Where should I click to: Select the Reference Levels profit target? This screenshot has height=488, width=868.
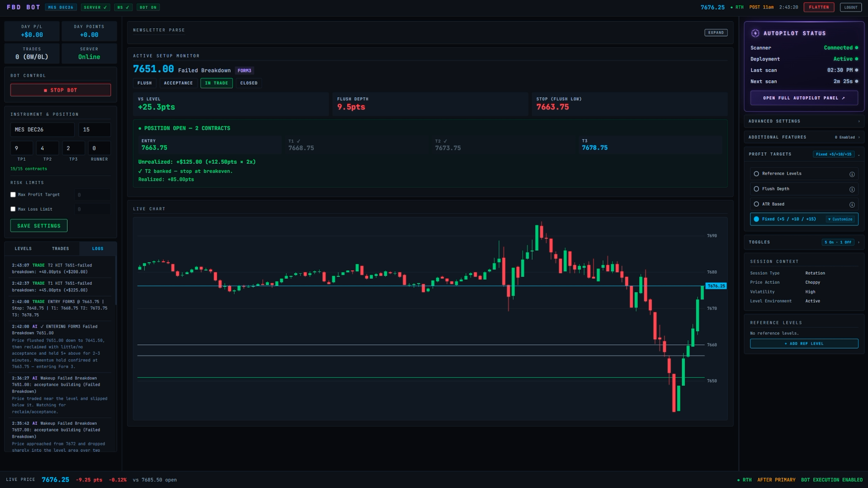(804, 174)
